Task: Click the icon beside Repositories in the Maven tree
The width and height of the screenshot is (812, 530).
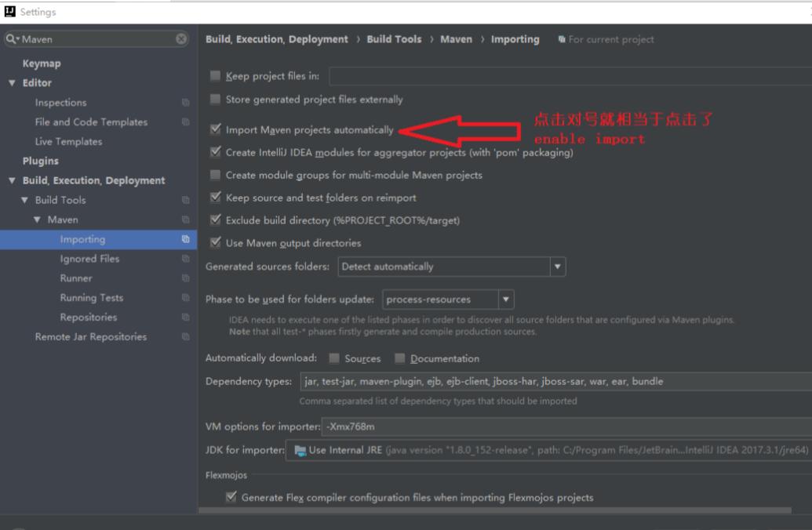Action: (185, 317)
